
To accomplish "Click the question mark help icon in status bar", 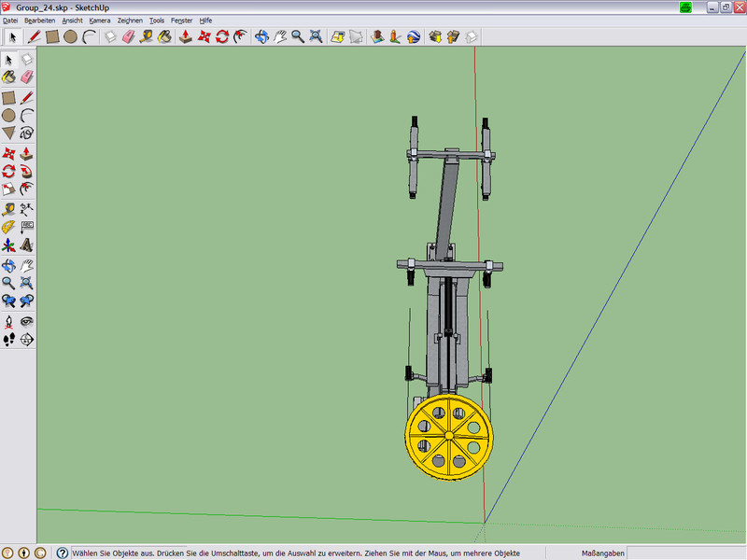I will [x=63, y=553].
